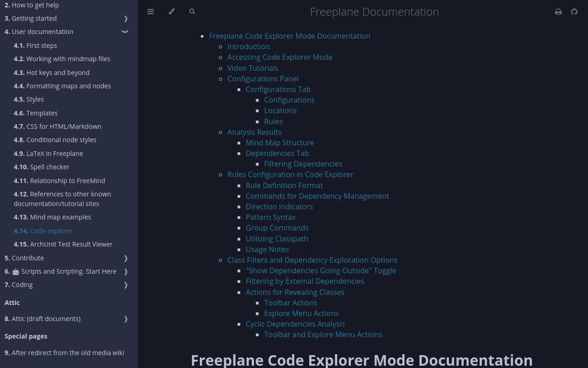This screenshot has height=368, width=588.
Task: Open Formatting maps and nodes page
Action: click(62, 86)
